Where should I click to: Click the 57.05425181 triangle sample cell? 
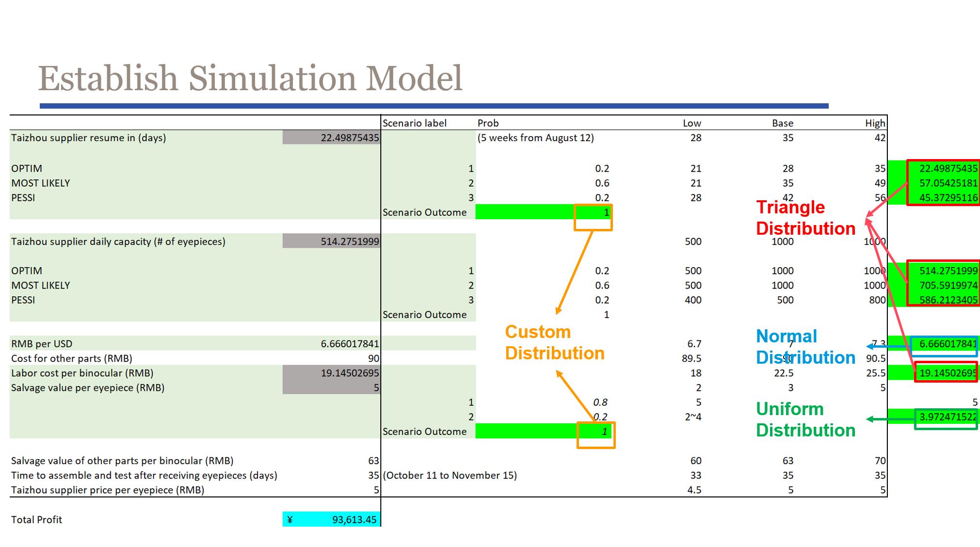pyautogui.click(x=948, y=183)
